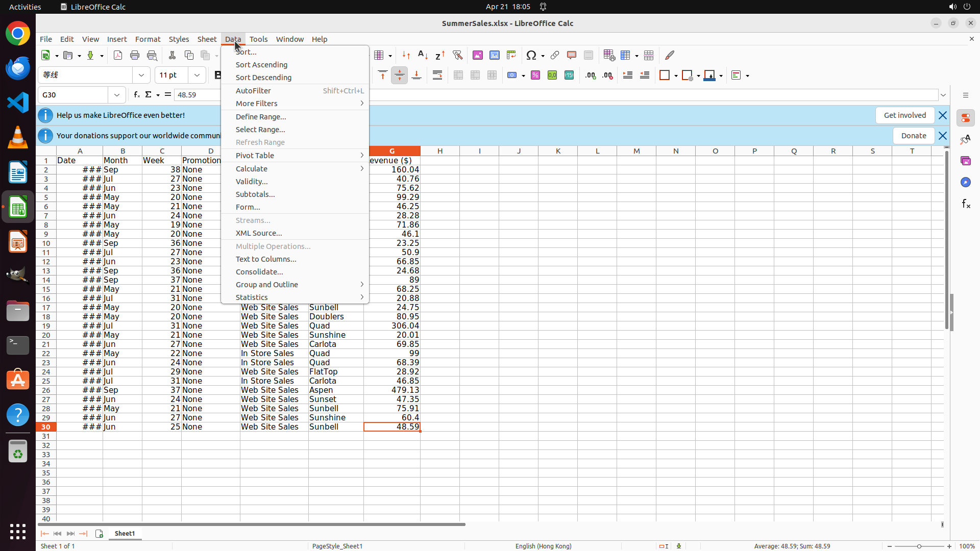Click the background color swatch button
The image size is (980, 551).
[709, 76]
